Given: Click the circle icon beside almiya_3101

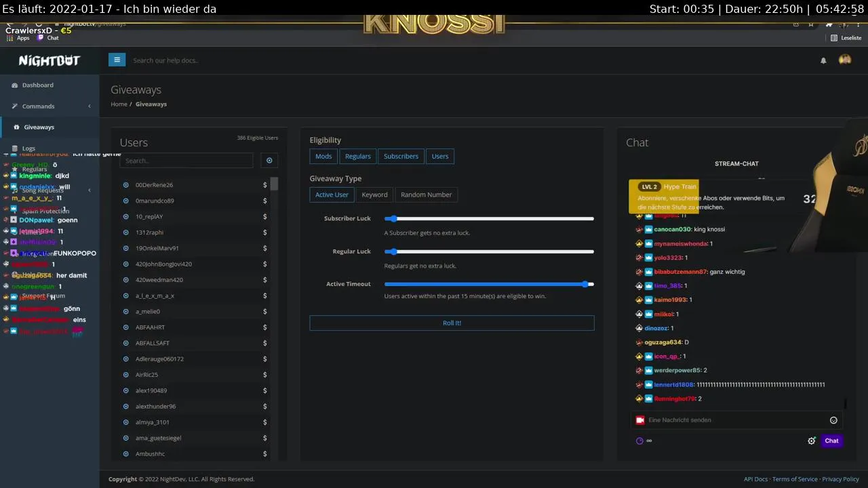Looking at the screenshot, I should pyautogui.click(x=125, y=422).
